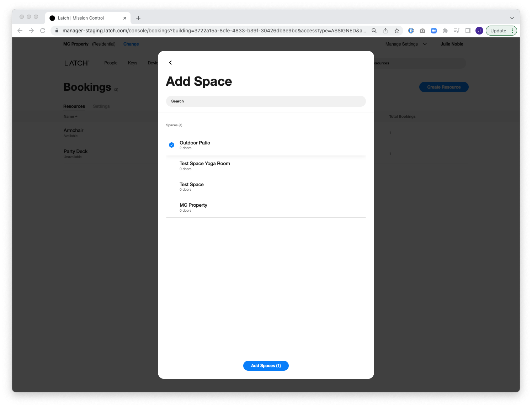Viewport: 532px width, 407px height.
Task: Click the zoom magnifier icon in address bar
Action: (374, 31)
